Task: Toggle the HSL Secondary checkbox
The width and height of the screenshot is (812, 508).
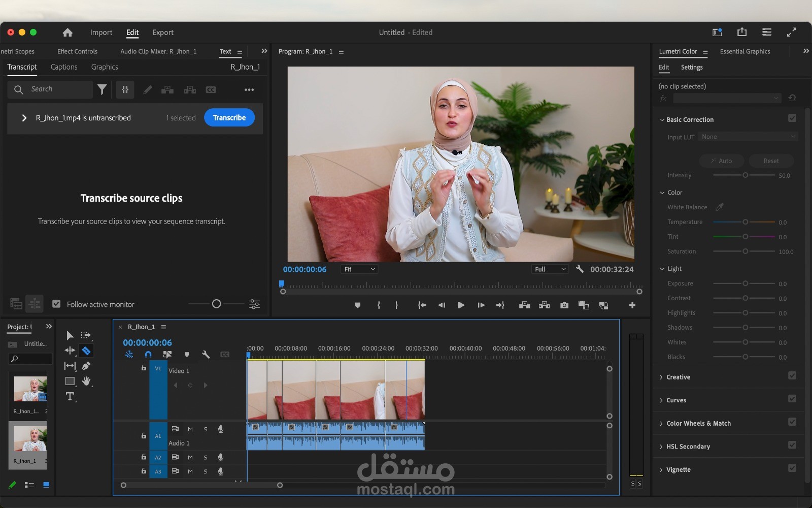Action: [x=792, y=445]
